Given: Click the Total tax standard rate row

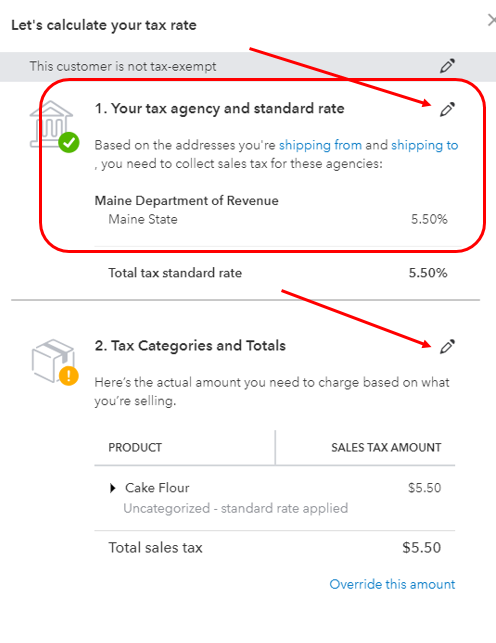Looking at the screenshot, I should 278,273.
